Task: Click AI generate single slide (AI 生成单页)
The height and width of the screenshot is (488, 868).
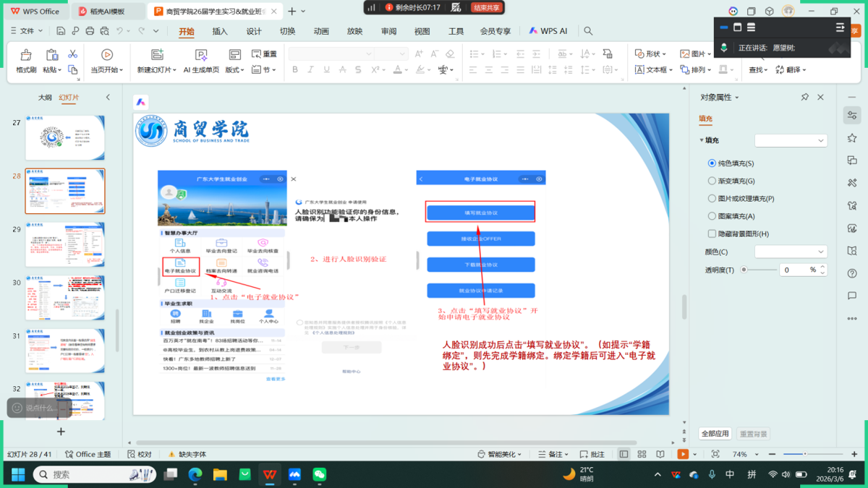Action: (x=201, y=61)
